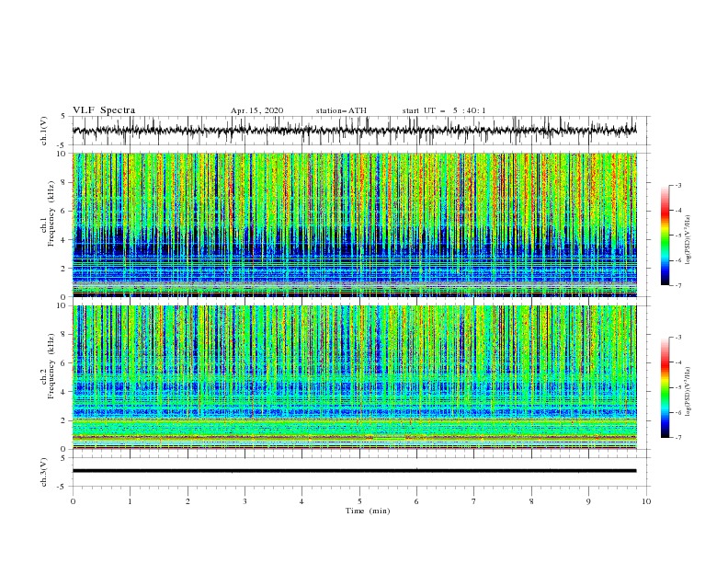728x563 pixels.
Task: Click the "ch.3(V)" axis label
Action: (x=44, y=472)
